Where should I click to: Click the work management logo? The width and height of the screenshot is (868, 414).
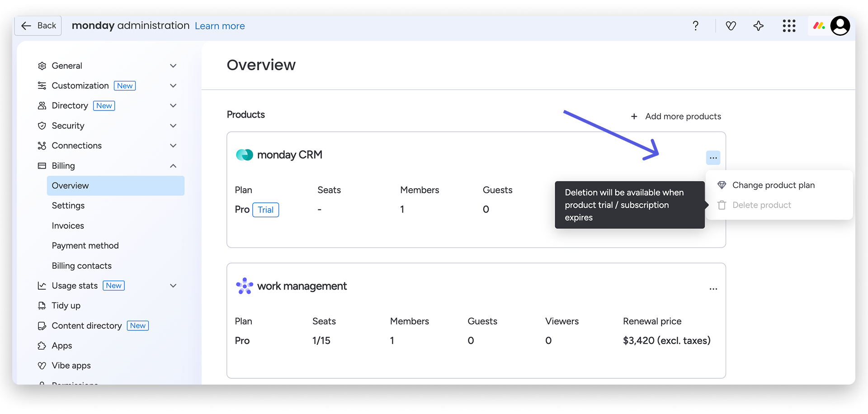click(245, 286)
